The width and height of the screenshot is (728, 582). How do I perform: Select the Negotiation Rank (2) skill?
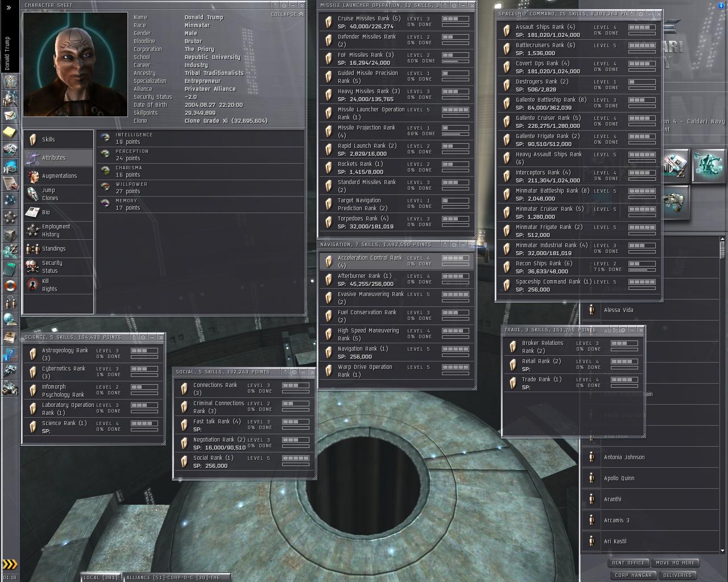pyautogui.click(x=244, y=443)
